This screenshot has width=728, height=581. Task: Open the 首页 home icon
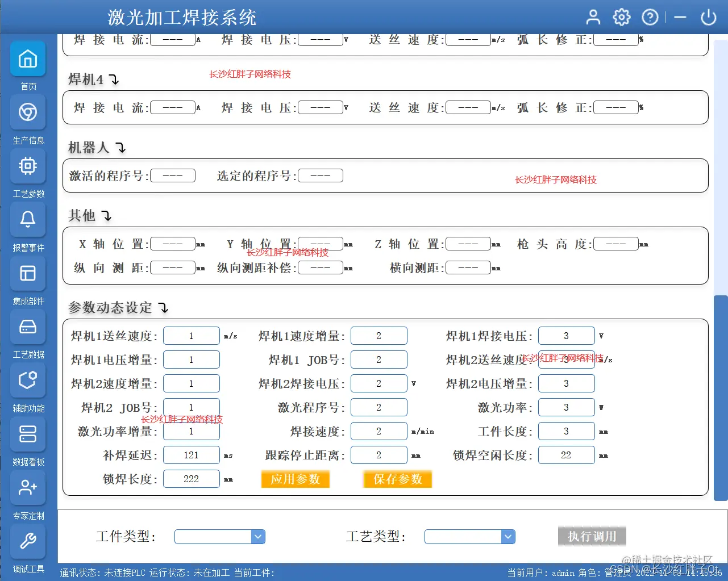pos(28,59)
